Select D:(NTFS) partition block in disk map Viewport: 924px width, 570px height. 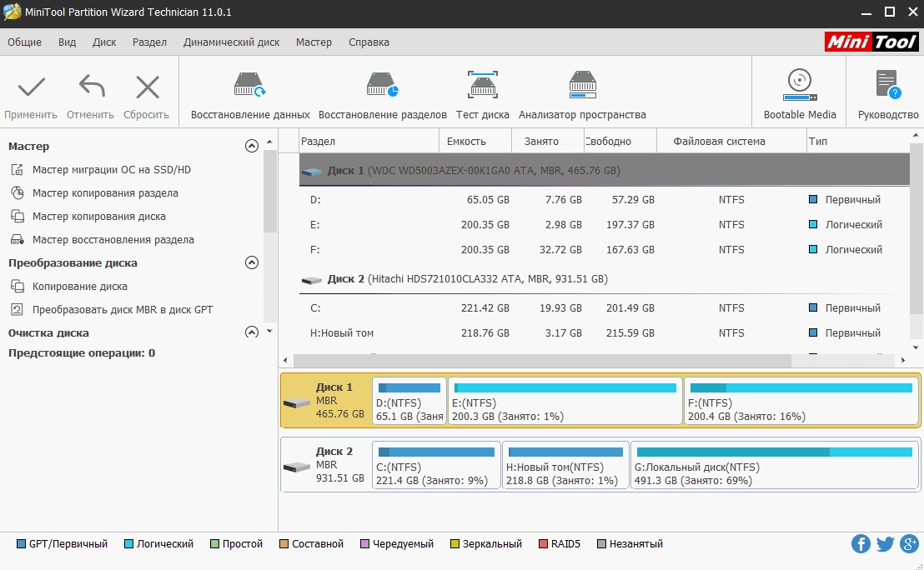(409, 401)
